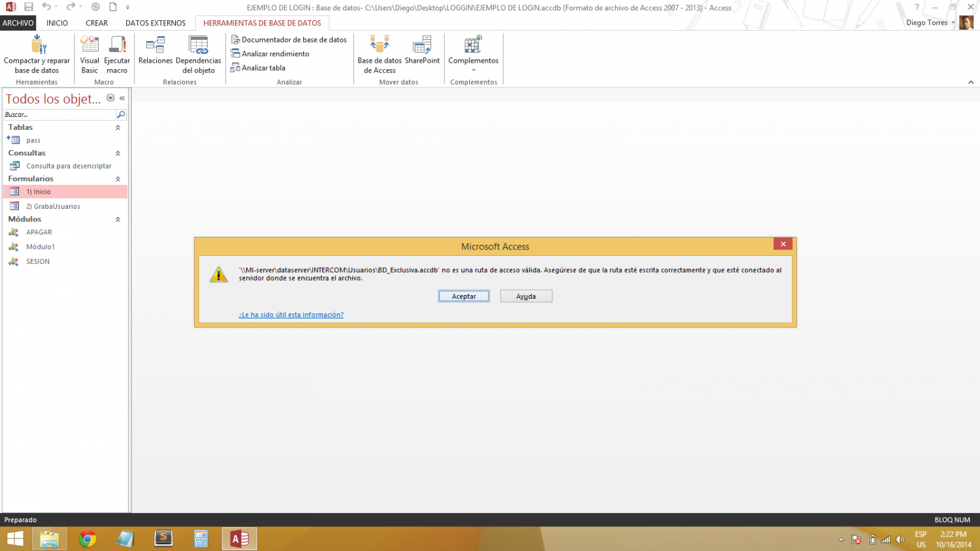Click the Buscar search field
The image size is (980, 551).
[x=59, y=114]
